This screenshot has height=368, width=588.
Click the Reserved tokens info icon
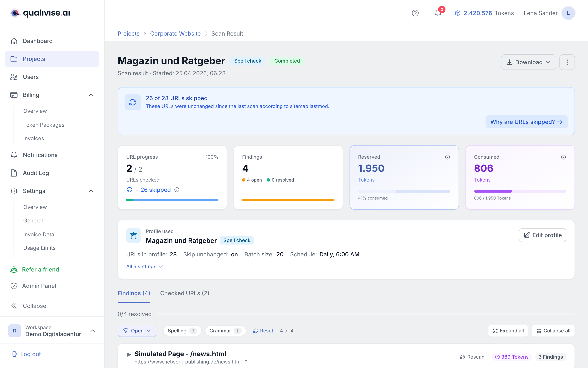[x=447, y=157]
